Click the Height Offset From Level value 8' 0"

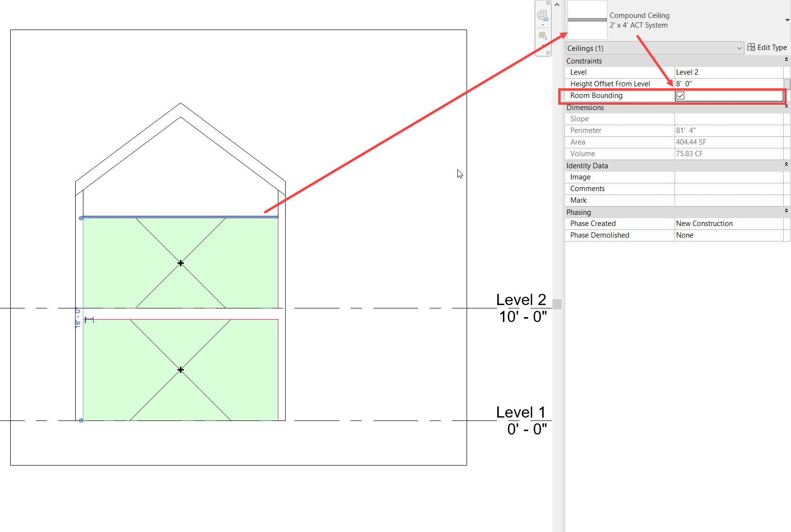pos(729,84)
